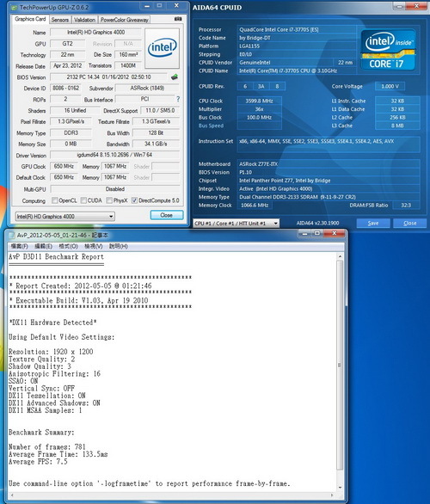Click GPU Clock 650 MHz field

point(64,166)
